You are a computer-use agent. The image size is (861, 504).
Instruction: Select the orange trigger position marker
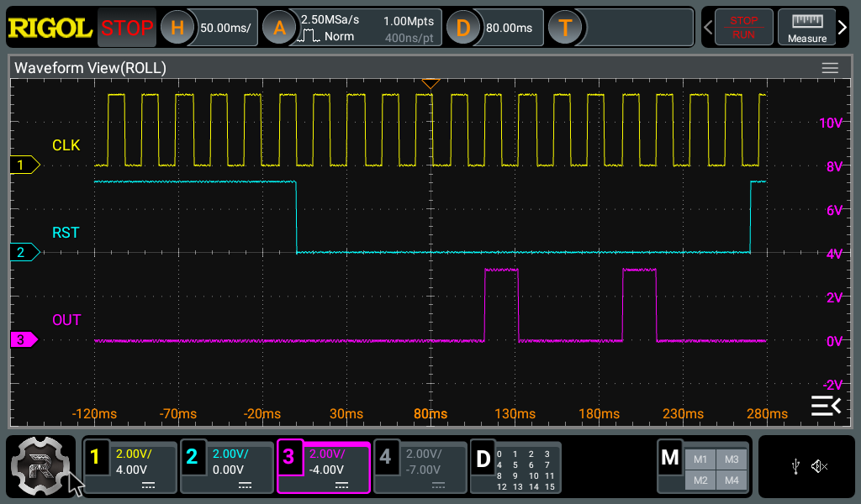[430, 83]
